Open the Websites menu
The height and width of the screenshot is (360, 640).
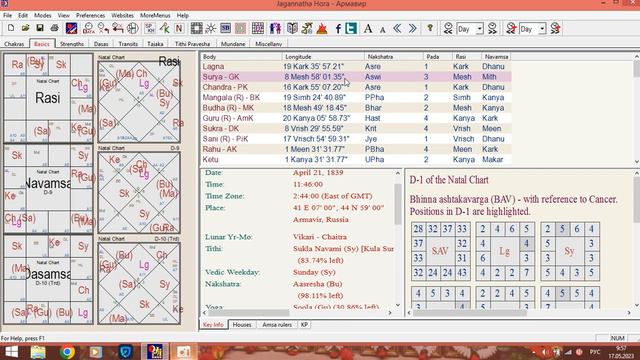(122, 15)
